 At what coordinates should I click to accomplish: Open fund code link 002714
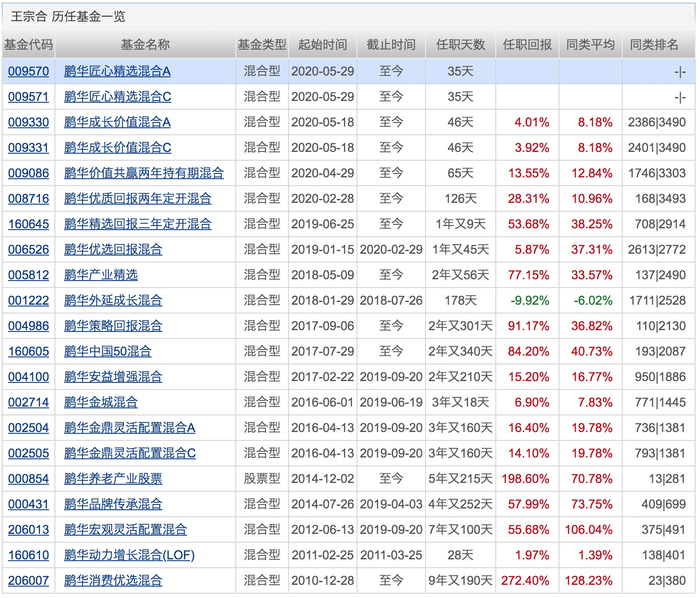coord(29,402)
